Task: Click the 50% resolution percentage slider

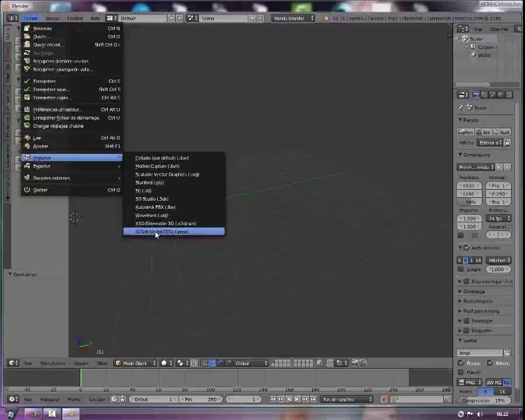Action: (470, 202)
